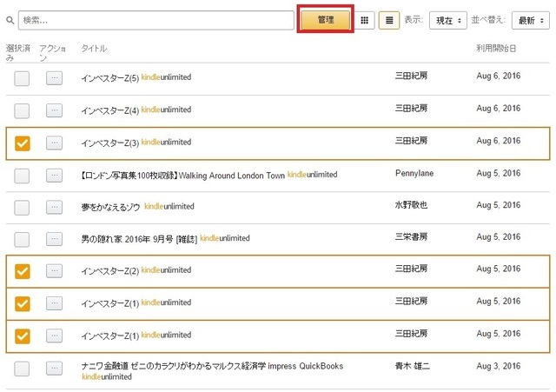Tick the 男の隠れ家 magazine checkbox
This screenshot has width=556, height=392.
22,239
